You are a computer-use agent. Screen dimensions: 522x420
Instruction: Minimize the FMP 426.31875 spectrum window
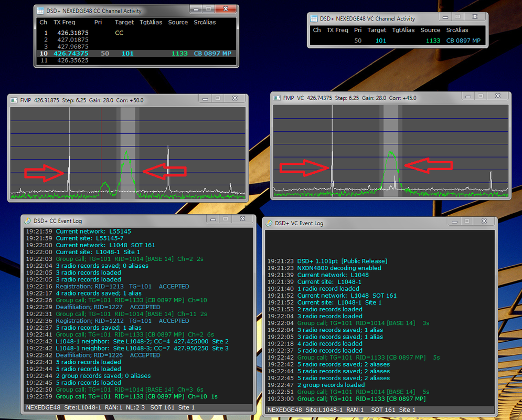(x=206, y=99)
